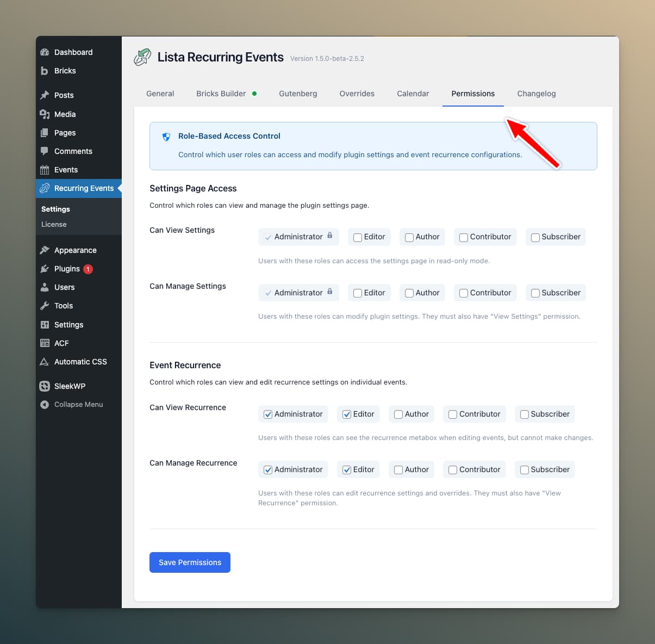The image size is (655, 644).
Task: Uncheck Editor under Can View Recurrence
Action: pyautogui.click(x=347, y=414)
